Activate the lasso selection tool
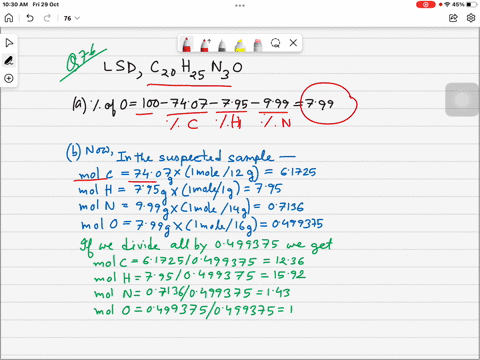The height and width of the screenshot is (360, 480). pyautogui.click(x=275, y=43)
